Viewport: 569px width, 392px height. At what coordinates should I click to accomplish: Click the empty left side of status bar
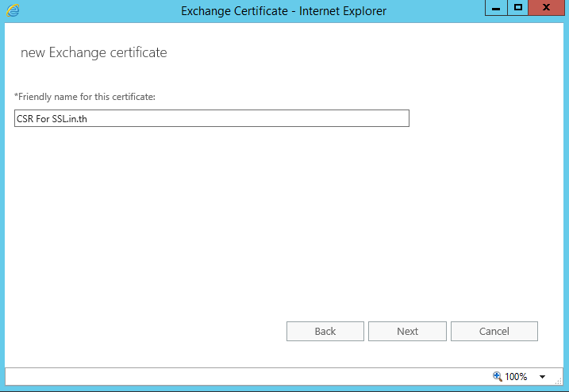[x=159, y=376]
